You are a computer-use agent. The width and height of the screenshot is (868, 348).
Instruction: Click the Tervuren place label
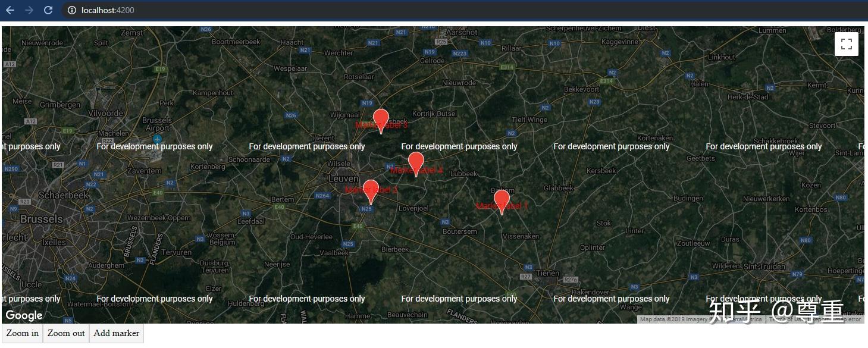pos(176,252)
